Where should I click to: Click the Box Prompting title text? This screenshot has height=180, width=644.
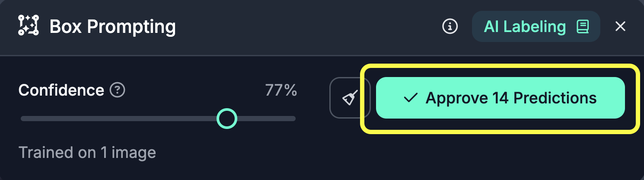[112, 27]
